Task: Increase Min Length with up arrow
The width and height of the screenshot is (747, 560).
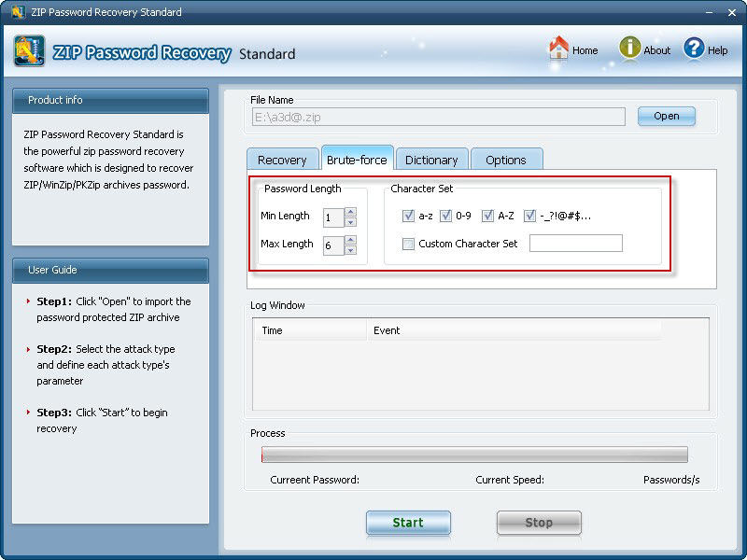Action: (x=351, y=212)
